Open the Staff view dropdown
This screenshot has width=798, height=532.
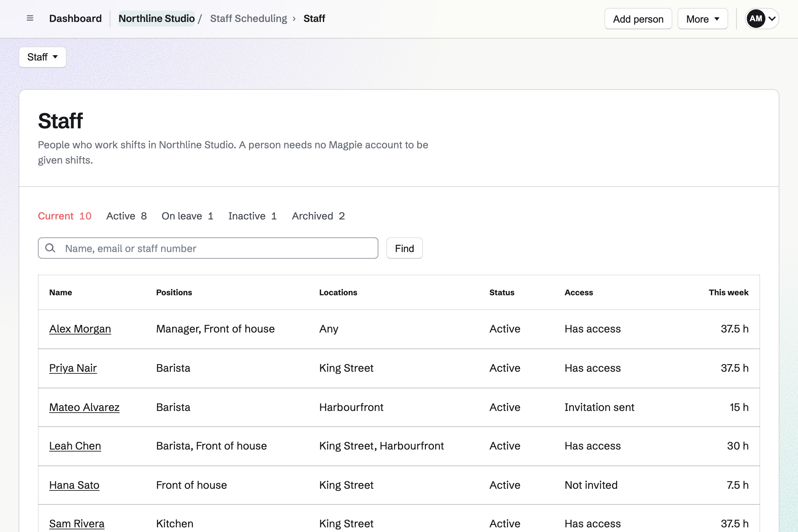click(43, 57)
